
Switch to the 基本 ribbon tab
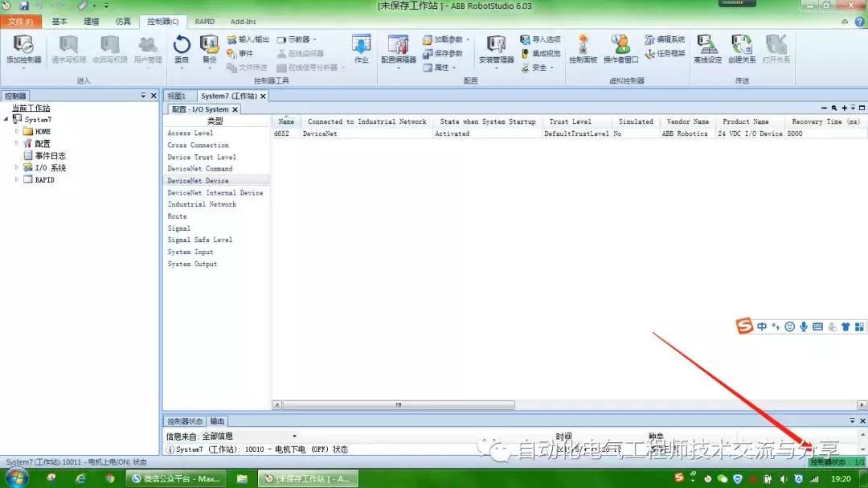(x=59, y=22)
